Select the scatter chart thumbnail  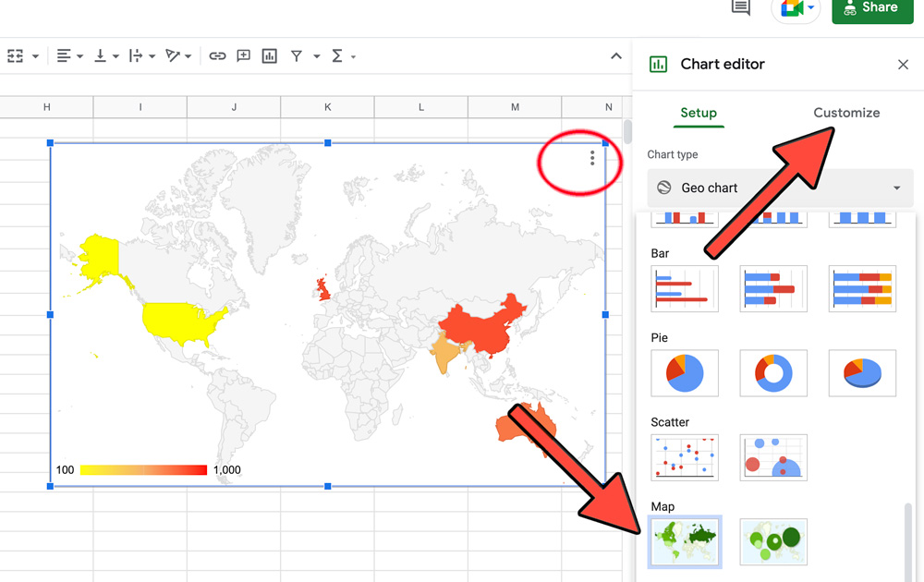click(x=685, y=457)
